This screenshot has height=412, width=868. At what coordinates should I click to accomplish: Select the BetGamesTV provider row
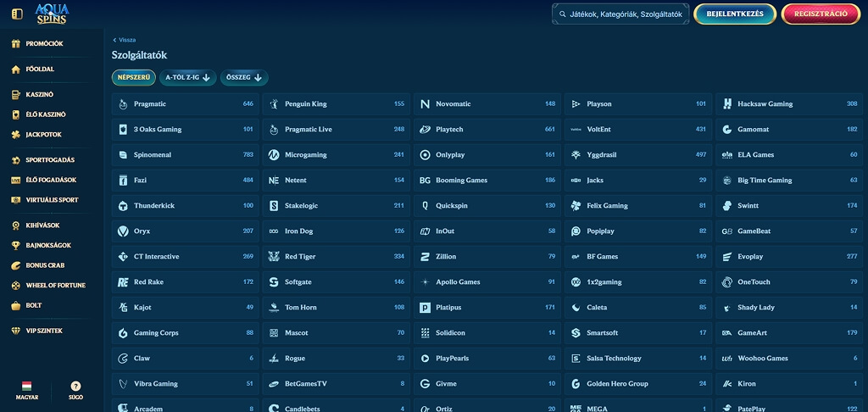[336, 384]
